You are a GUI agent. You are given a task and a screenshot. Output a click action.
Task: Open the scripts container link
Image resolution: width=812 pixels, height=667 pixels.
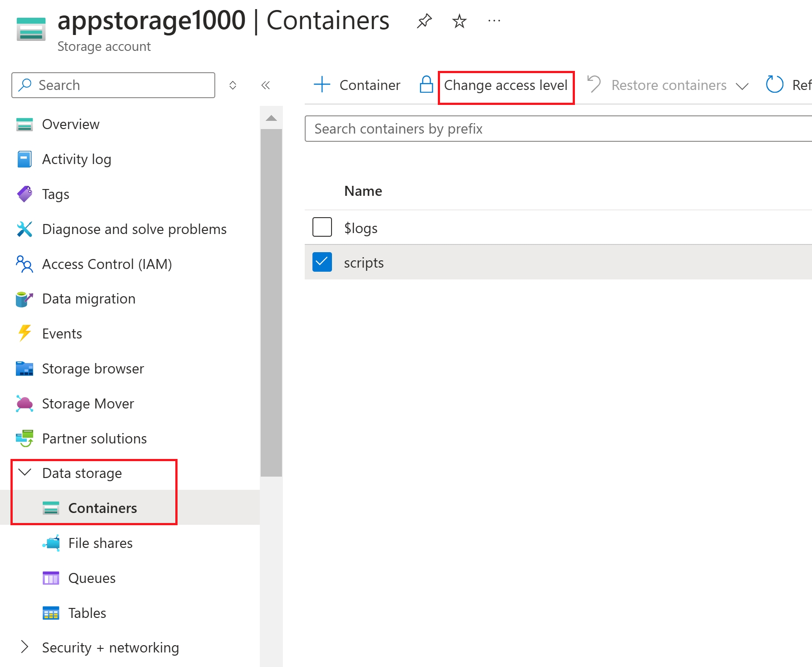click(x=364, y=263)
